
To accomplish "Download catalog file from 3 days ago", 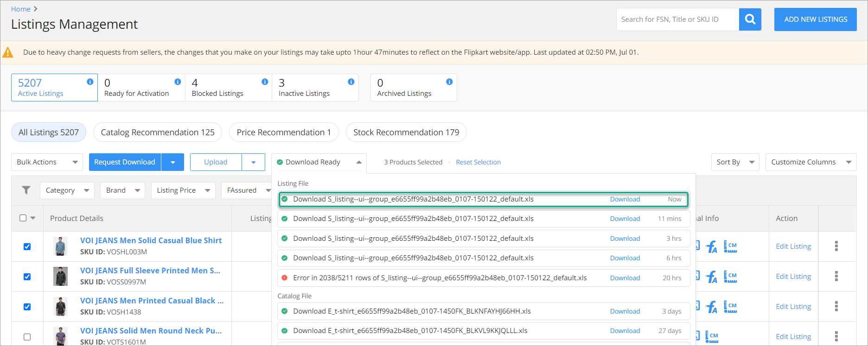I will [x=625, y=311].
